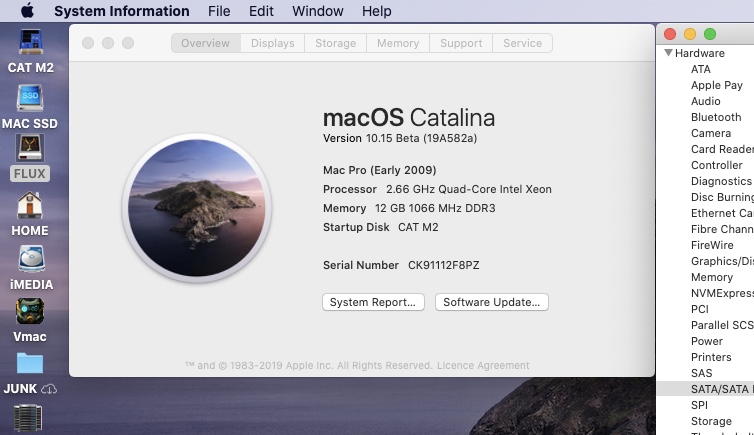Select Apple Pay in the Hardware list
Viewport: 754px width, 435px height.
[716, 85]
